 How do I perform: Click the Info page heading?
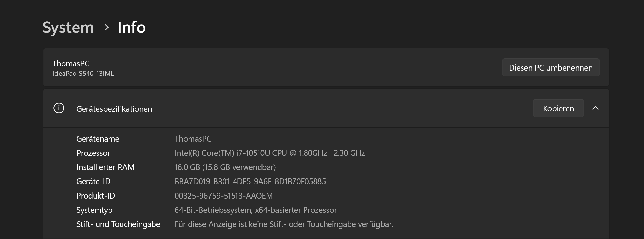(131, 28)
